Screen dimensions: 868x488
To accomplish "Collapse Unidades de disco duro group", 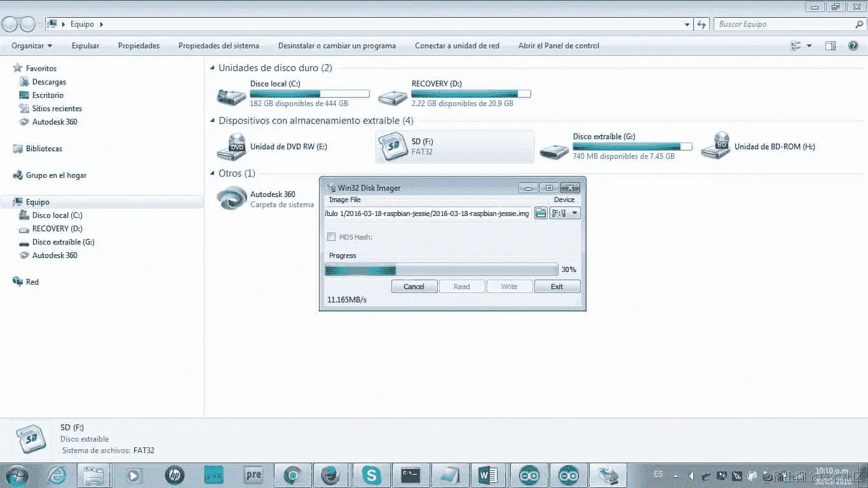I will tap(212, 68).
